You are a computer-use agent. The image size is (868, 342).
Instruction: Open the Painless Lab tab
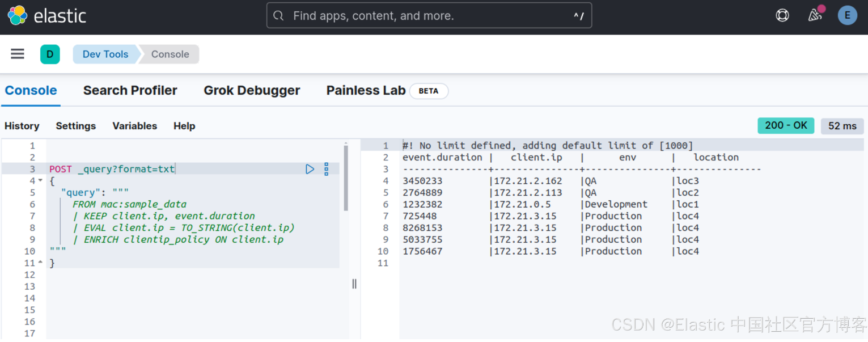pyautogui.click(x=366, y=91)
